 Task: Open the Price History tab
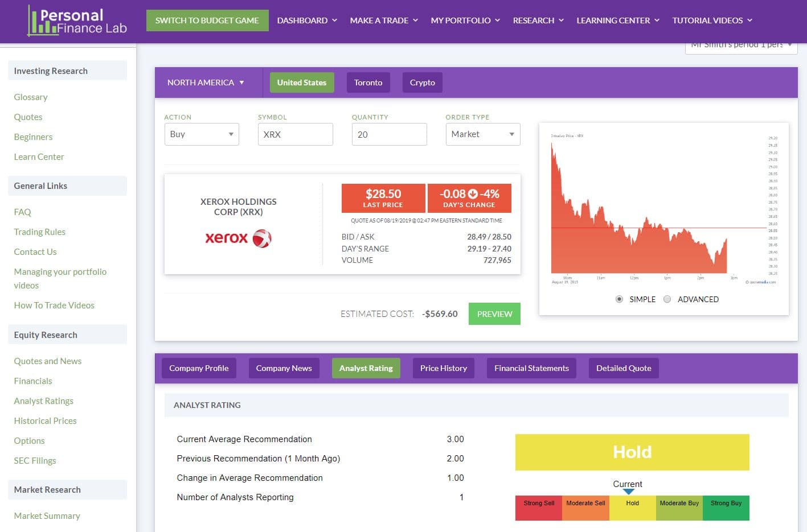(444, 368)
